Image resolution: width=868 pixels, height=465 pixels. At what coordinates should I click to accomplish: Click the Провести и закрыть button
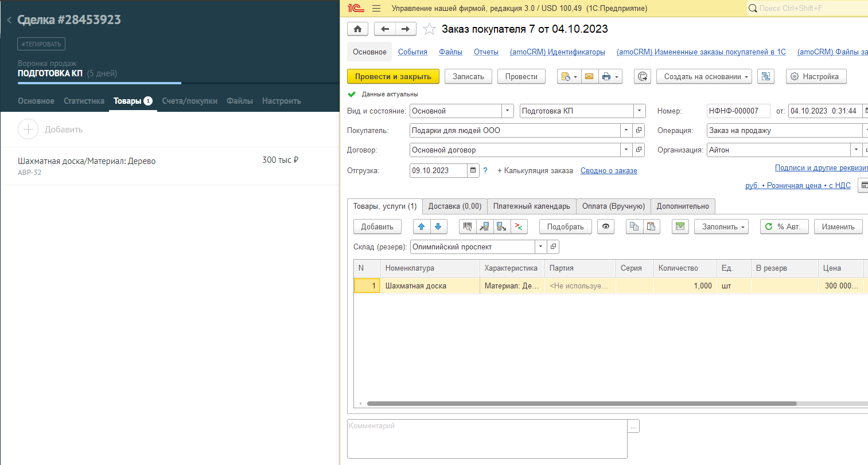click(393, 76)
